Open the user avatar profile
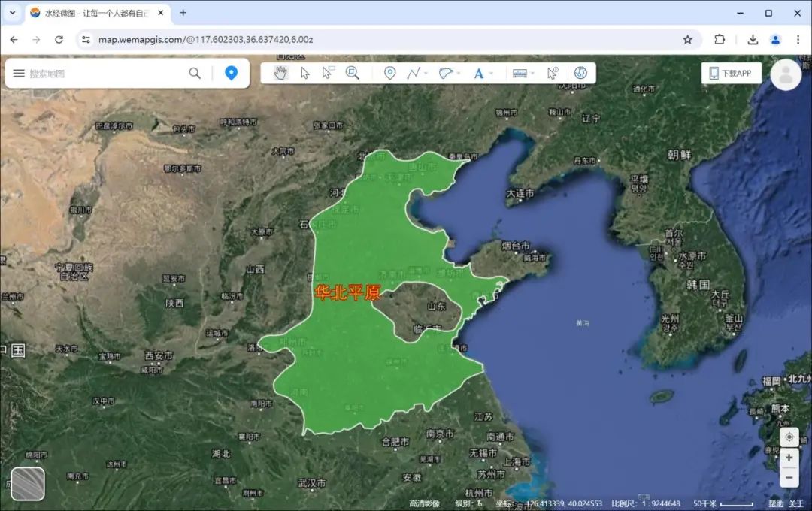 coord(786,74)
